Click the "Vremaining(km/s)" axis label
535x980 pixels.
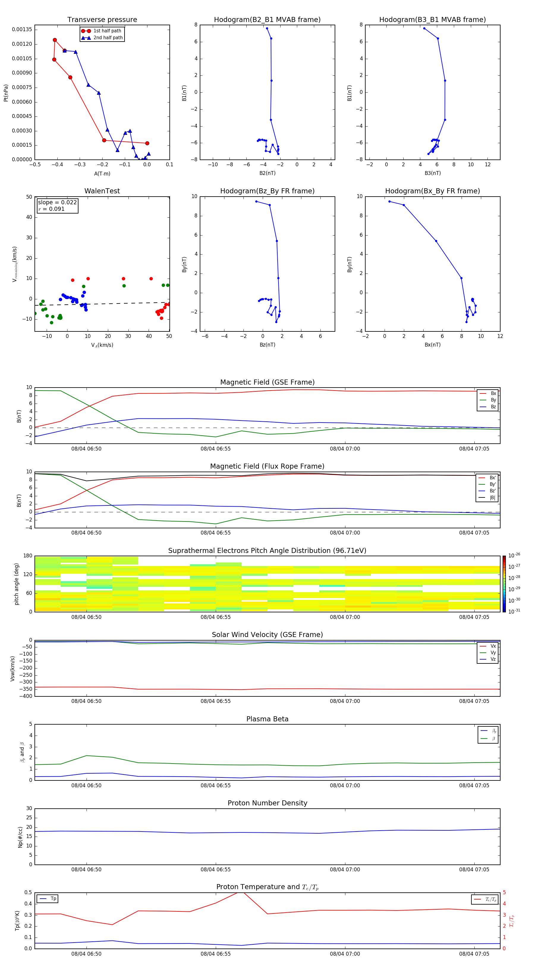(15, 264)
